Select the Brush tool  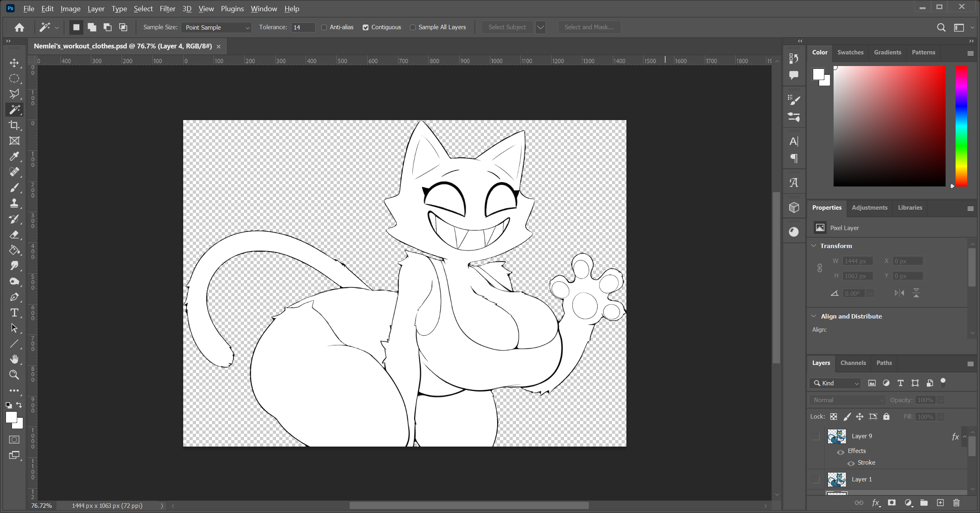pos(14,188)
